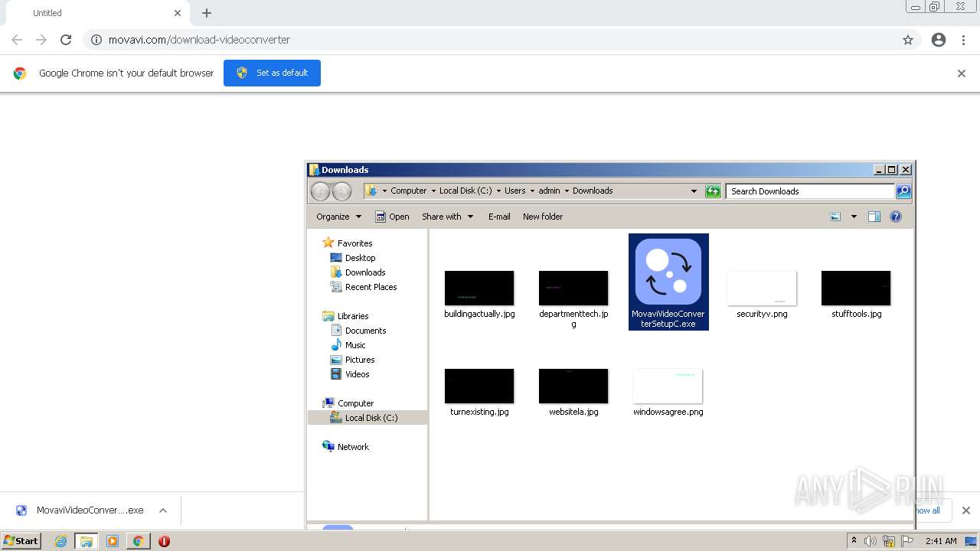
Task: Expand the Users breadcrumb arrow
Action: coord(532,191)
